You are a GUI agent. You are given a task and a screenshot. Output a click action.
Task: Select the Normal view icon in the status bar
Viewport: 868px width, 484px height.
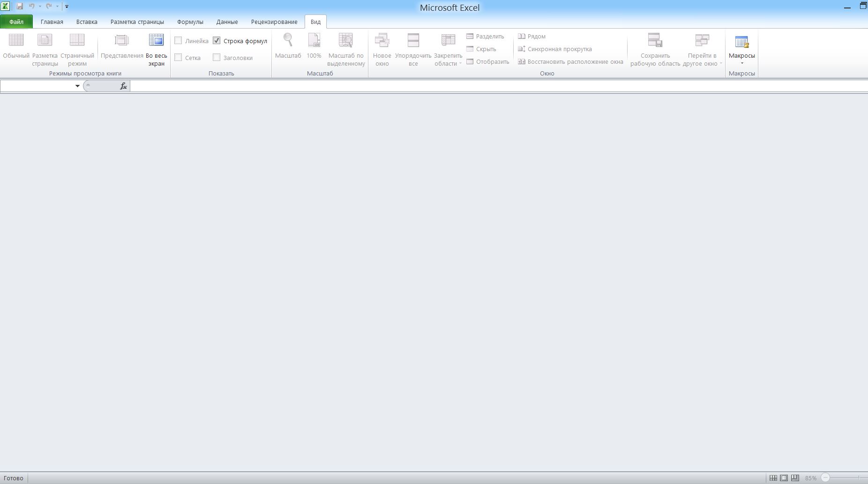(x=773, y=478)
